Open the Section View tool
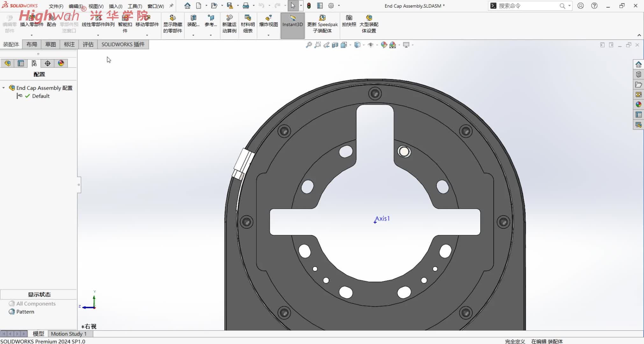Screen dimensions: 644x344 point(335,45)
